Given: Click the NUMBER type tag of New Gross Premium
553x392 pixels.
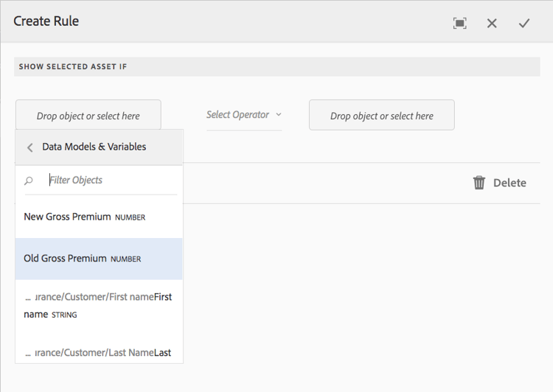Looking at the screenshot, I should pos(131,217).
